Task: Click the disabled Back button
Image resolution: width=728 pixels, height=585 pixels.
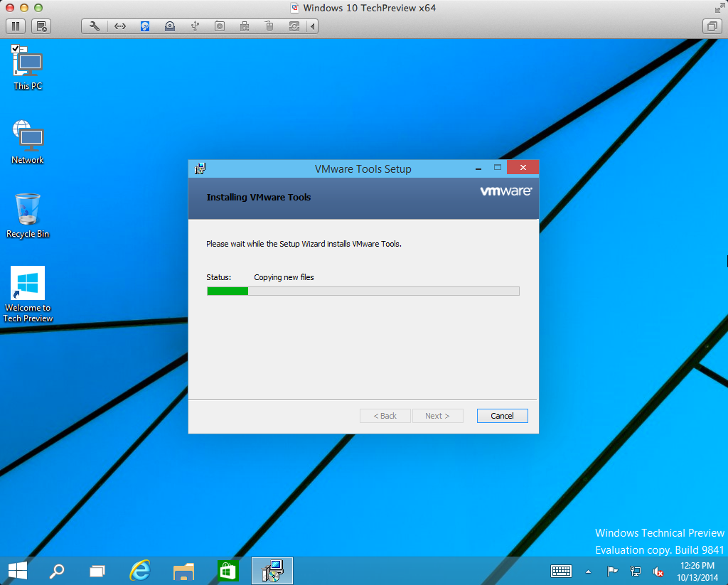Action: (385, 416)
